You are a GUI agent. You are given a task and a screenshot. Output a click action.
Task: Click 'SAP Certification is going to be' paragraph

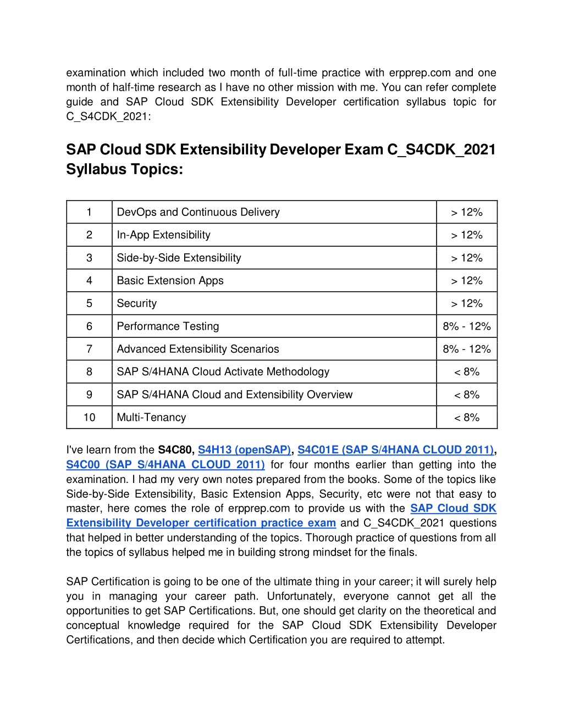pos(281,611)
